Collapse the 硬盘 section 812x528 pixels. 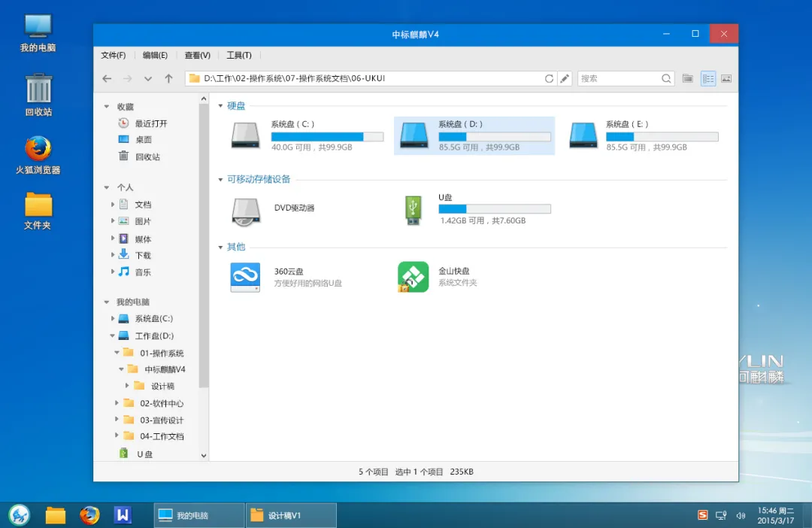[x=220, y=106]
